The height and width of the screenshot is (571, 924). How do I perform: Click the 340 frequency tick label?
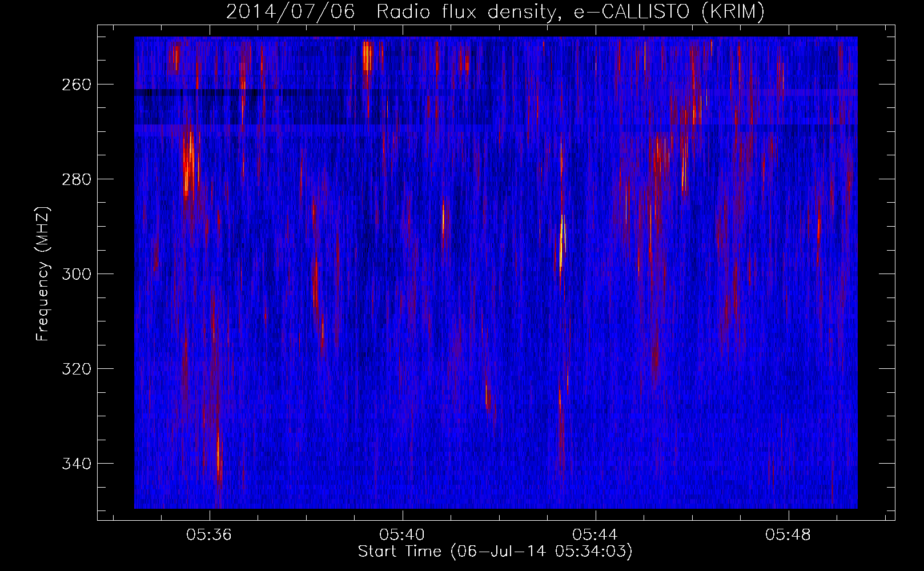tap(75, 464)
